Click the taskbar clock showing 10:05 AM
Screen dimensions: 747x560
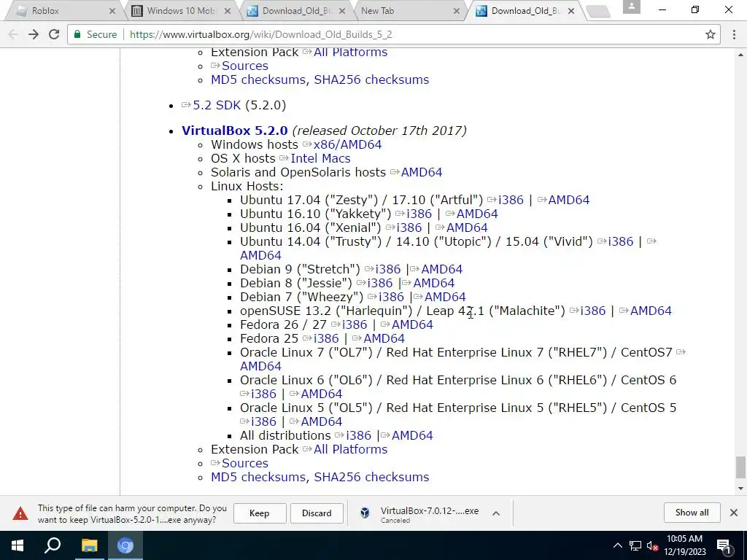pos(684,545)
